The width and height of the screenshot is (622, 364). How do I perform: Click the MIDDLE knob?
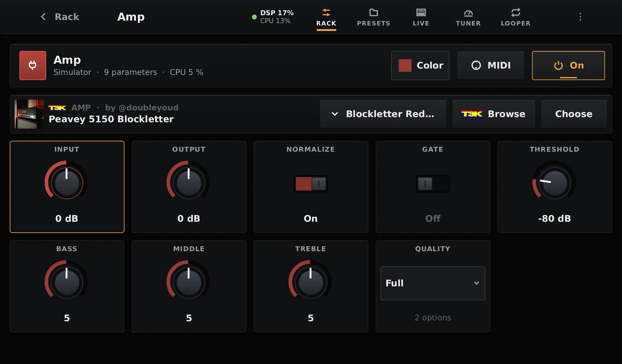click(189, 282)
